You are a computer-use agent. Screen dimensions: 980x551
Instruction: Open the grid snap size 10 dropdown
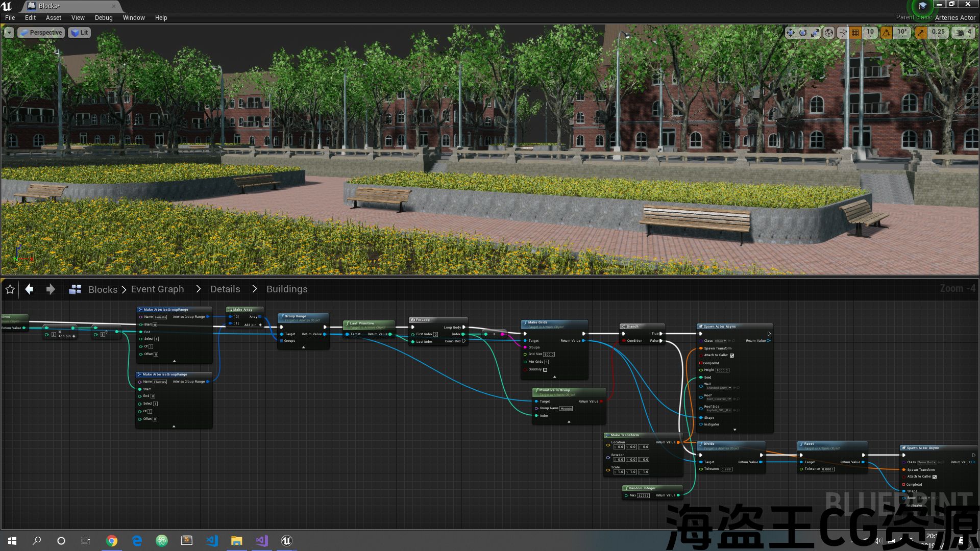pos(870,32)
